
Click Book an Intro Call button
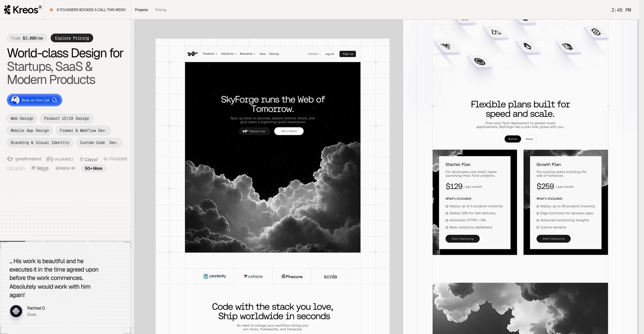[35, 100]
